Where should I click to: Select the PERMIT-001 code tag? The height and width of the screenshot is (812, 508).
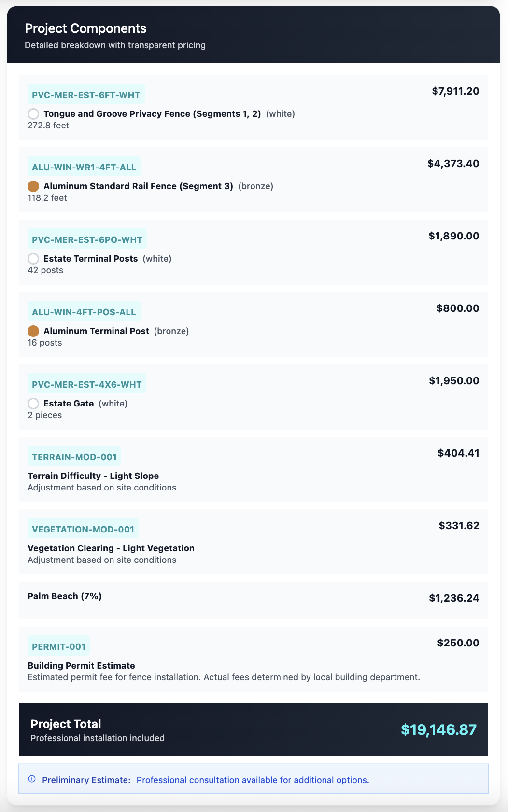[58, 646]
